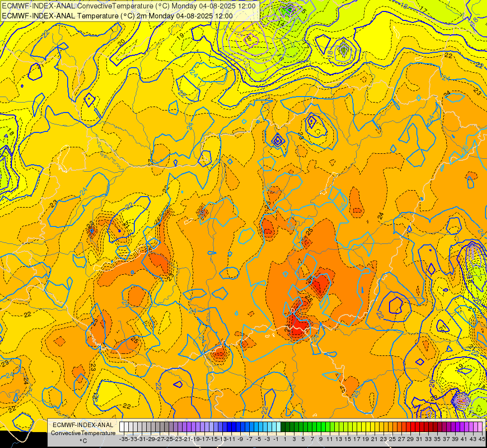Click the 5 value on the color scale
Screen dimensions: 487x448
point(303,440)
